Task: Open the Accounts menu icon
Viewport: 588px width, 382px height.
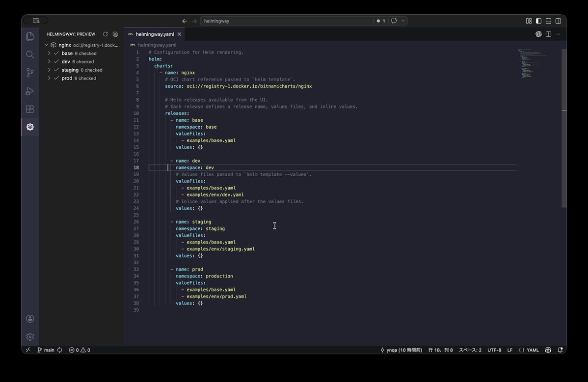Action: [x=30, y=319]
